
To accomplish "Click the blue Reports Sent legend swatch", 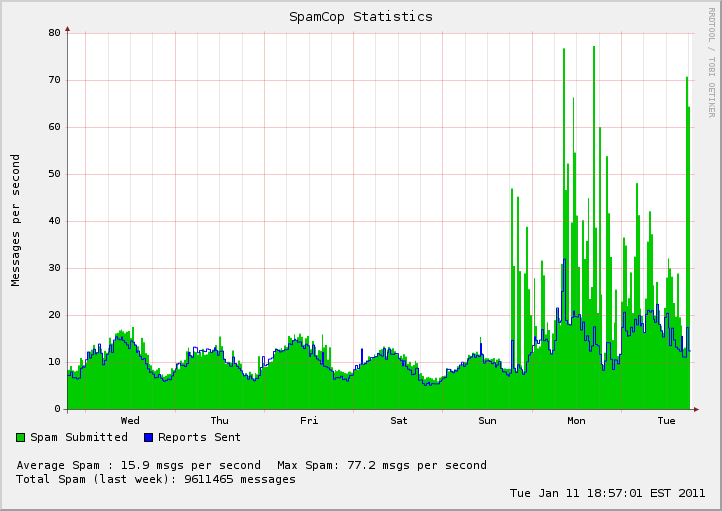I will [149, 437].
